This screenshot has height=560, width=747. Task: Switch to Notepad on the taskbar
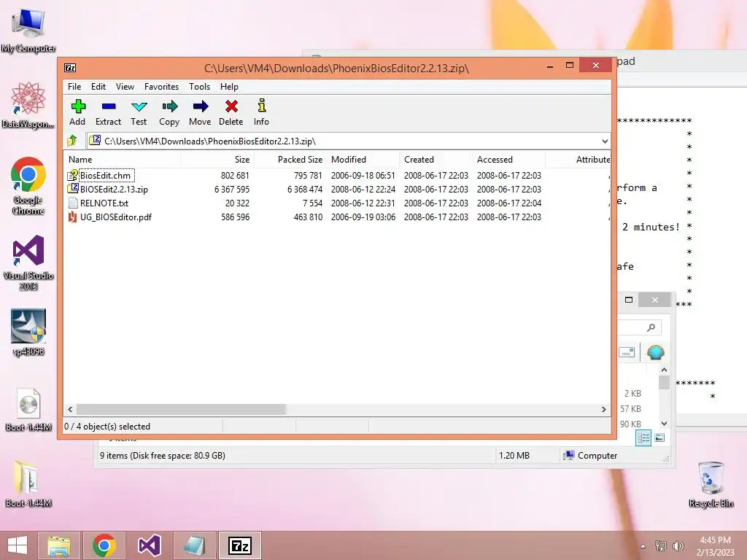[194, 545]
